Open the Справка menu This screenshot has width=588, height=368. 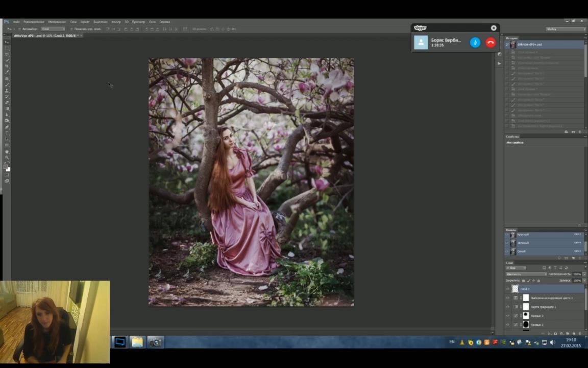[x=165, y=22]
